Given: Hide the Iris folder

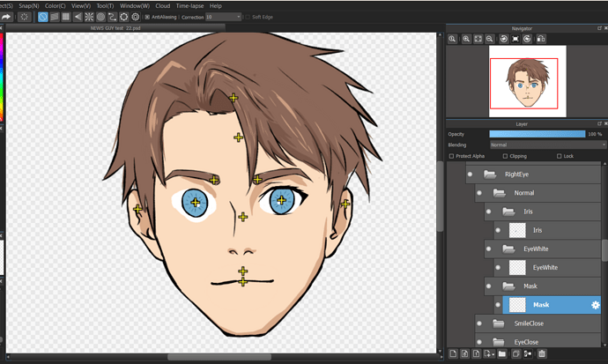Looking at the screenshot, I should tap(488, 212).
